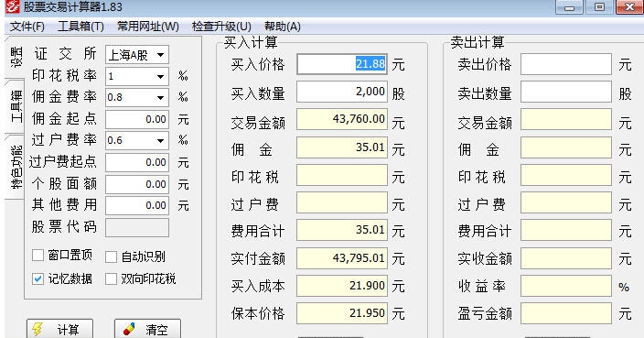Enable the 窗口置顶 checkbox
The height and width of the screenshot is (338, 644).
(38, 256)
